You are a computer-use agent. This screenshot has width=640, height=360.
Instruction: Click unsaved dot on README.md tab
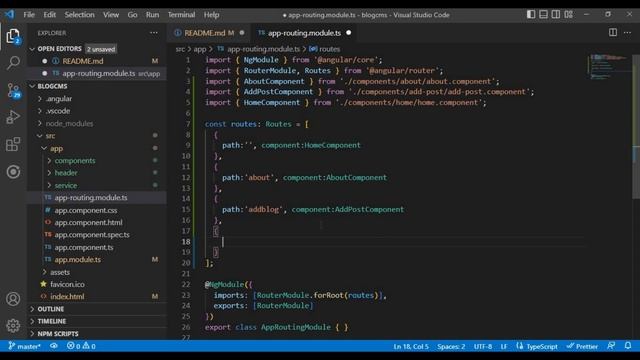point(242,33)
